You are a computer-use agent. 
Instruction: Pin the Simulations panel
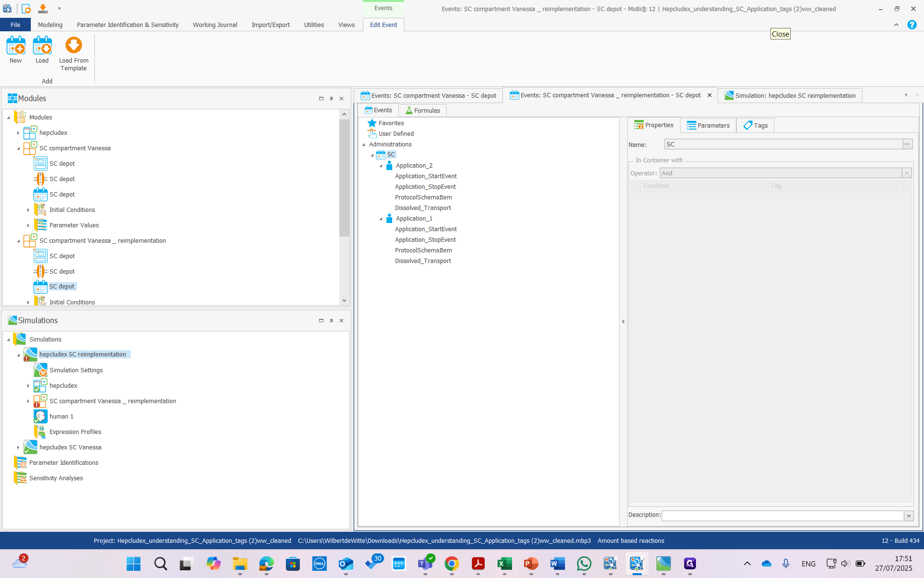331,320
